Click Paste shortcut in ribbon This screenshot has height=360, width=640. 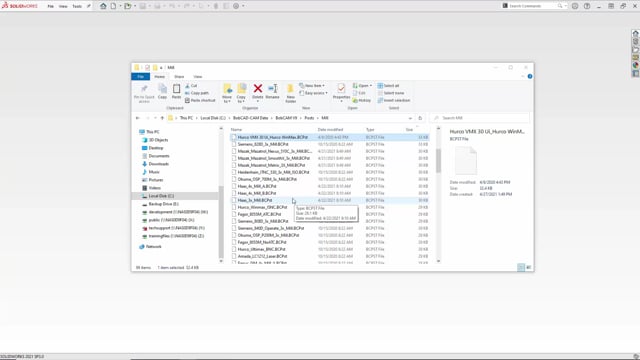click(200, 100)
